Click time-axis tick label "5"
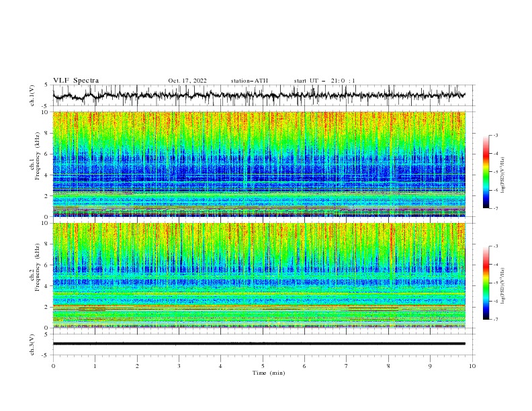 click(263, 366)
